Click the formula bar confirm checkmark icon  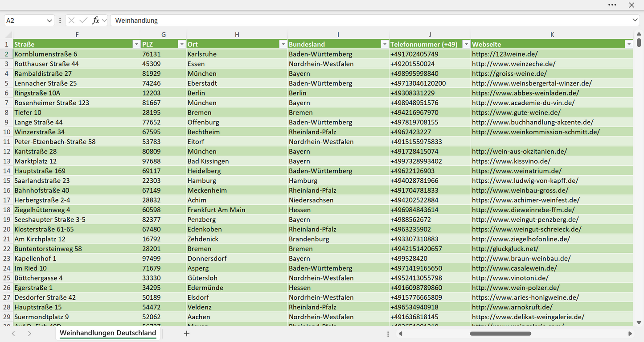[x=83, y=21]
